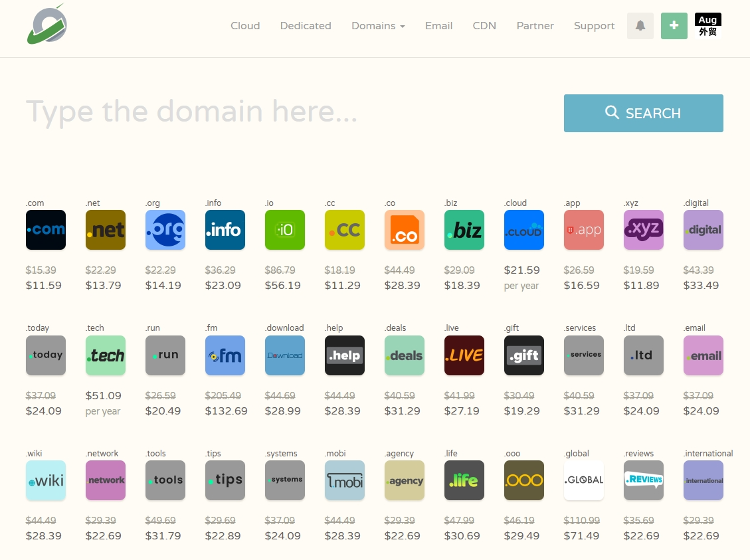Click the .biz domain logo
The width and height of the screenshot is (750, 560).
tap(464, 230)
